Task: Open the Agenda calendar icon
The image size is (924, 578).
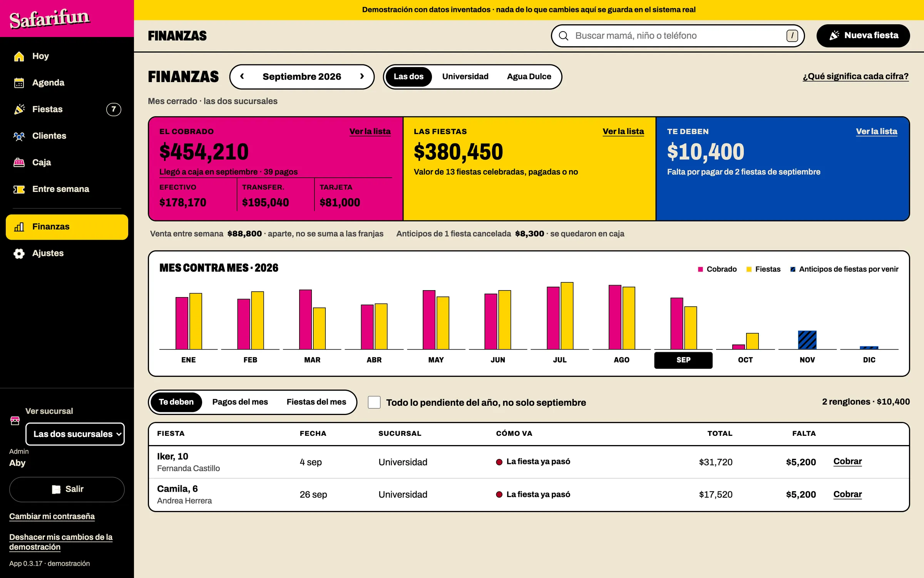Action: [x=19, y=83]
